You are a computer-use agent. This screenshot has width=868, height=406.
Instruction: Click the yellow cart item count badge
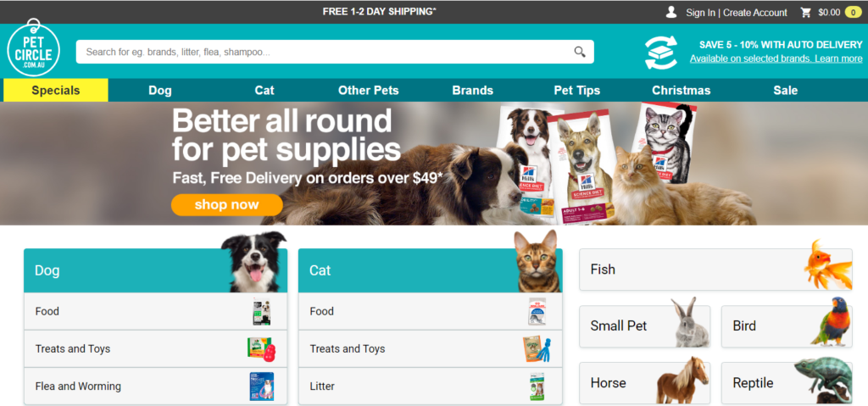[x=853, y=12]
